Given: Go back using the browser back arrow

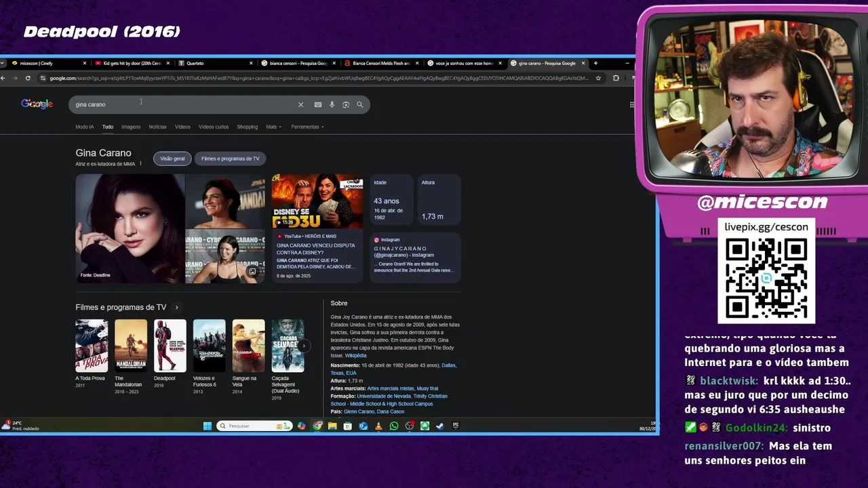Looking at the screenshot, I should point(3,78).
